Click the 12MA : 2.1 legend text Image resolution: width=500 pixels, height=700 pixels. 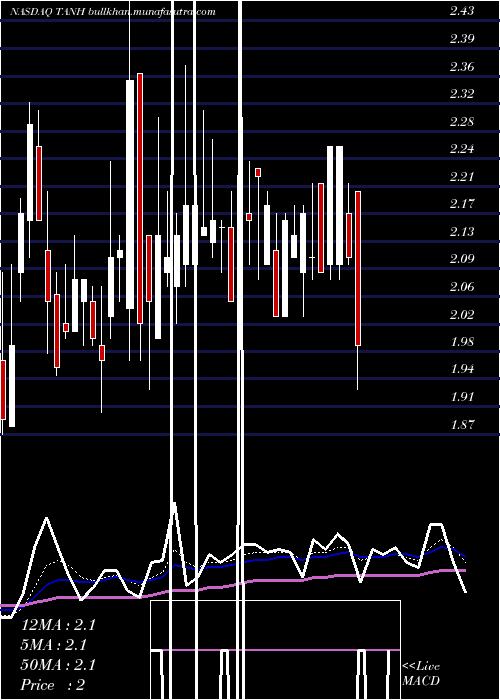[58, 625]
